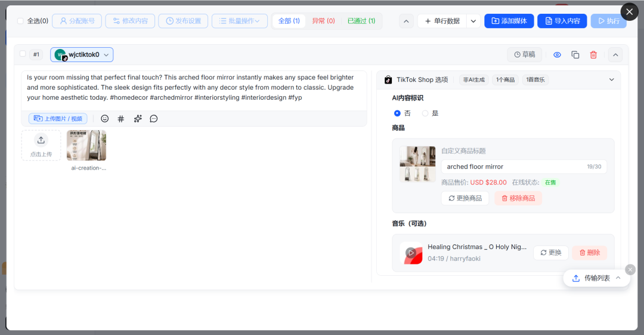
Task: Click the 更换商品 button
Action: [465, 198]
